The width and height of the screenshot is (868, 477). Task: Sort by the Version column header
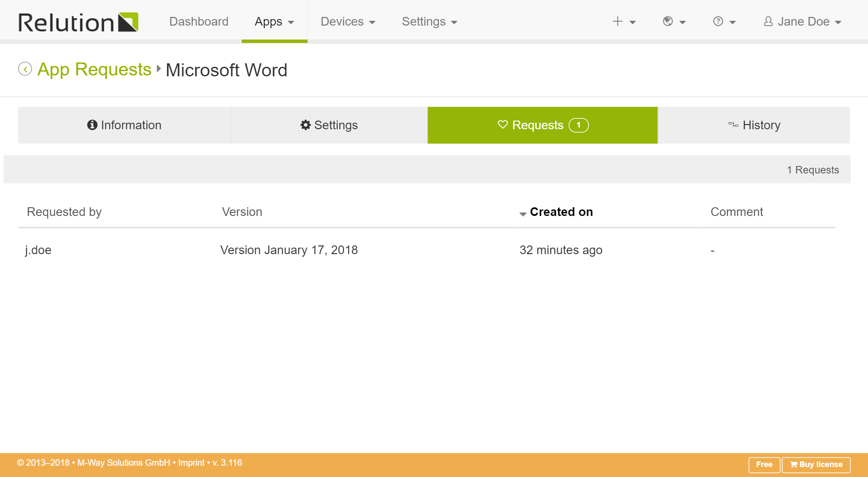point(242,212)
